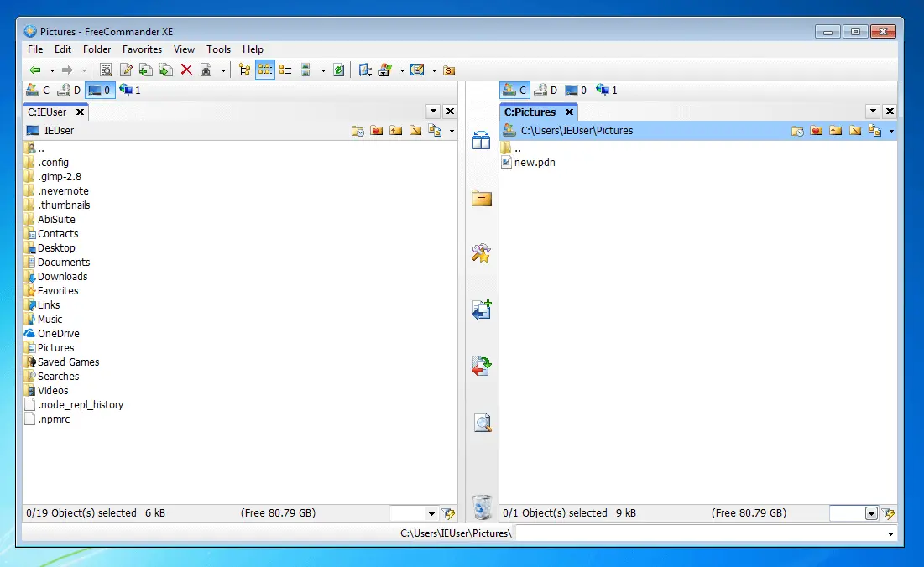Click the go-up folder icon on the right panel
The height and width of the screenshot is (567, 924).
click(x=835, y=130)
